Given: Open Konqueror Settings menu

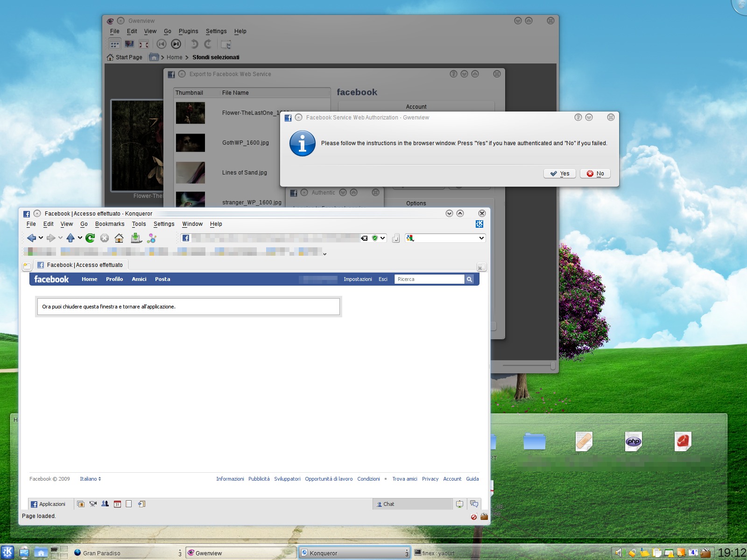Looking at the screenshot, I should tap(164, 224).
